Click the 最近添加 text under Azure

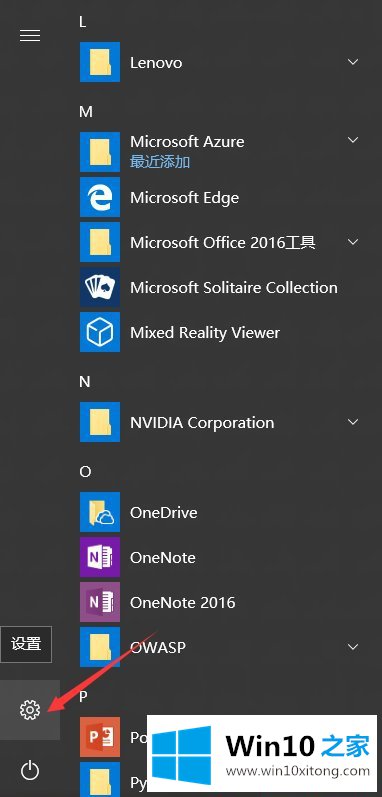pos(160,162)
